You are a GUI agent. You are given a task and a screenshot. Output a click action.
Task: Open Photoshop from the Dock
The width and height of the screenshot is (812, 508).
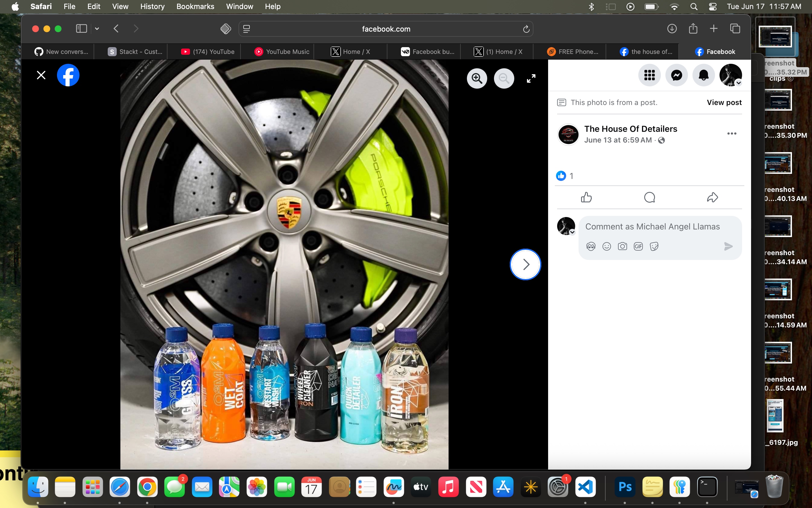click(x=625, y=487)
